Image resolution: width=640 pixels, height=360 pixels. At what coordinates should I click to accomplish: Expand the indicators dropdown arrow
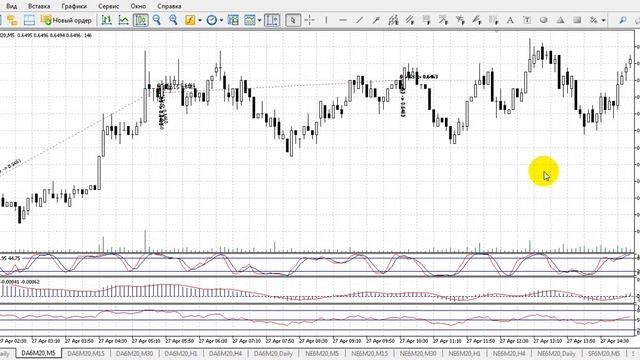[x=200, y=20]
